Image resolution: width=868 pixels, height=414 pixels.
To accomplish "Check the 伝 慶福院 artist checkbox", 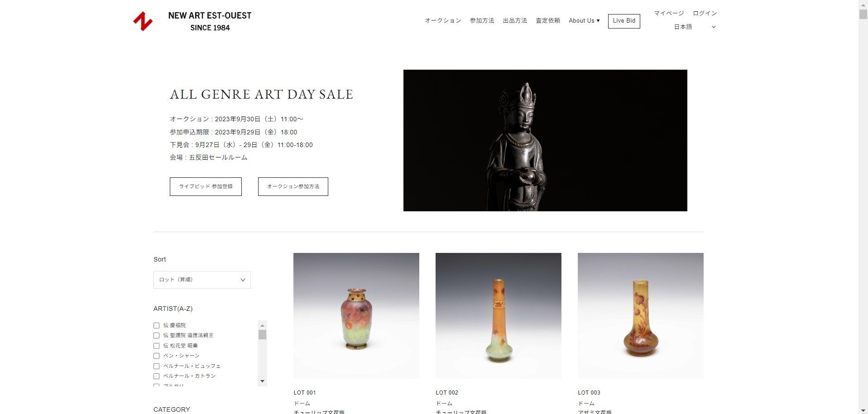I will tap(156, 325).
